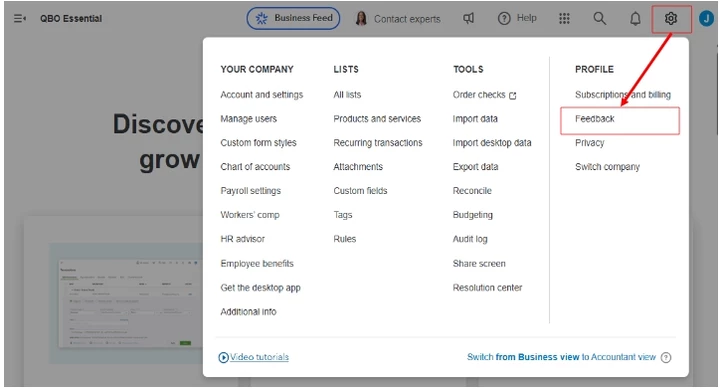
Task: Click the search magnifier icon
Action: point(599,18)
